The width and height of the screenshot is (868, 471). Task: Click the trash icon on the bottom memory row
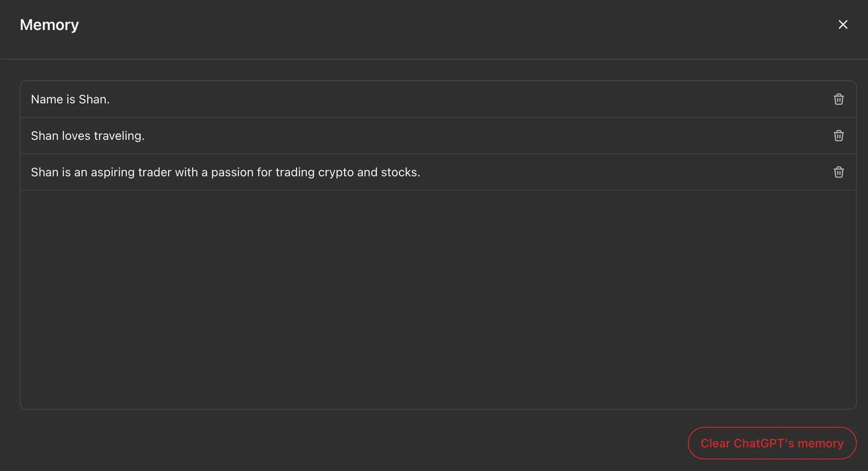point(838,172)
